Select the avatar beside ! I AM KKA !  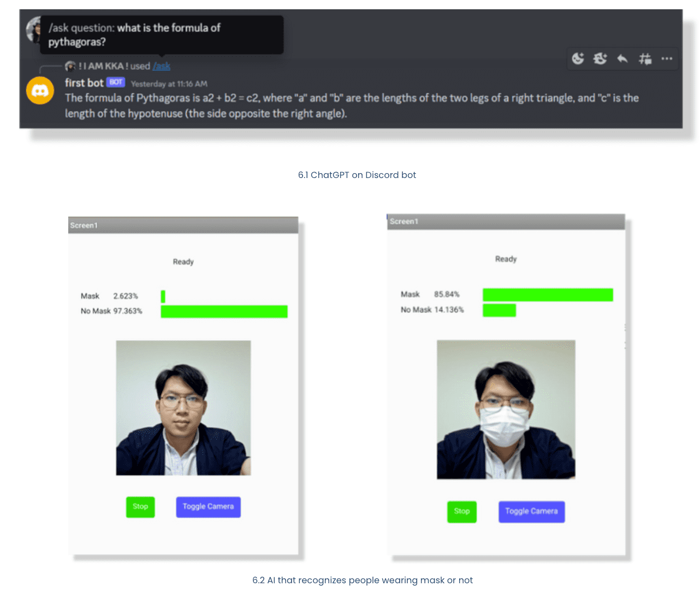pyautogui.click(x=70, y=66)
